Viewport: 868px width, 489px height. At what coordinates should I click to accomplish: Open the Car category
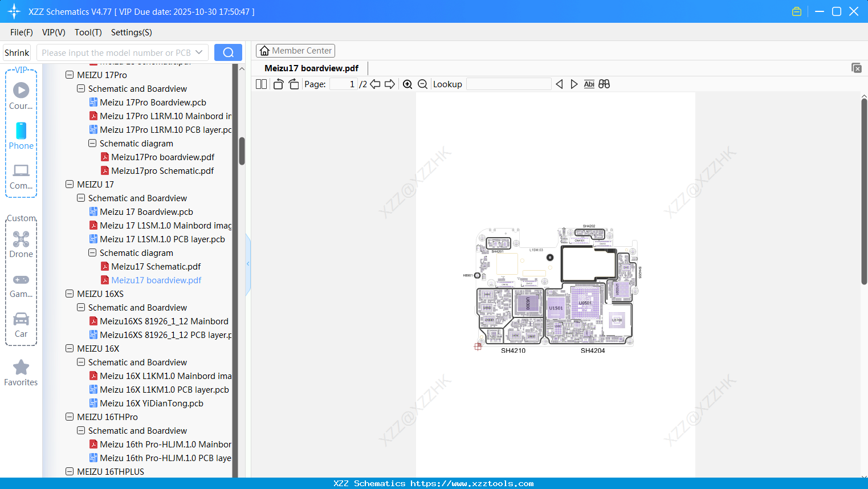21,324
